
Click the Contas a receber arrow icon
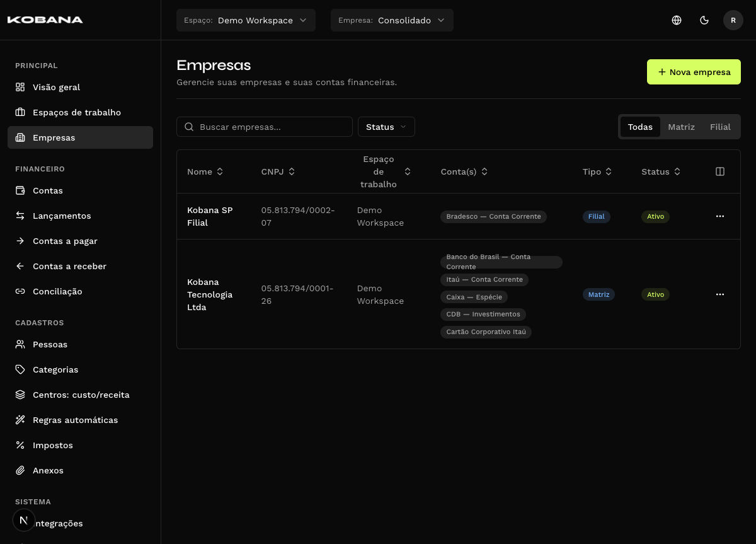pos(20,266)
